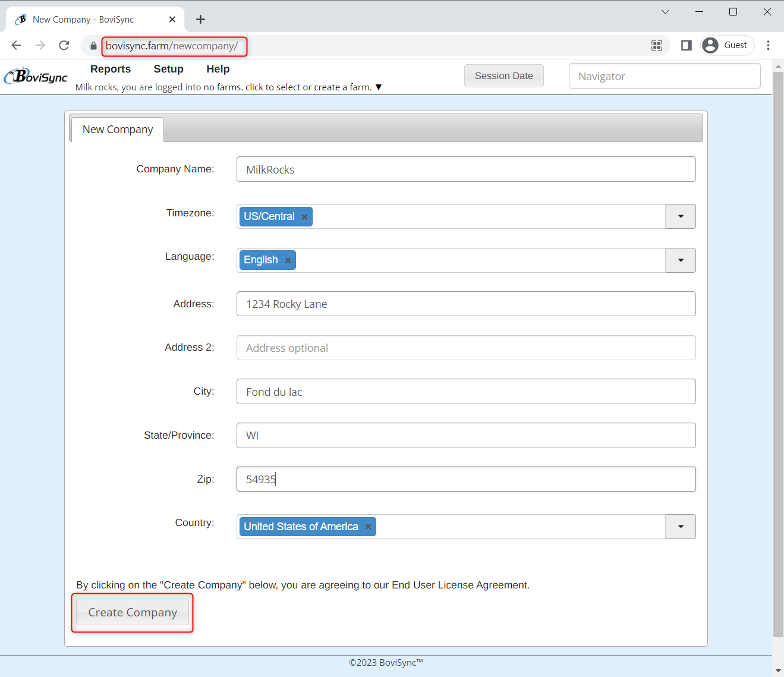Click the padlock site info icon
Screen dimensions: 784x677
pyautogui.click(x=93, y=46)
